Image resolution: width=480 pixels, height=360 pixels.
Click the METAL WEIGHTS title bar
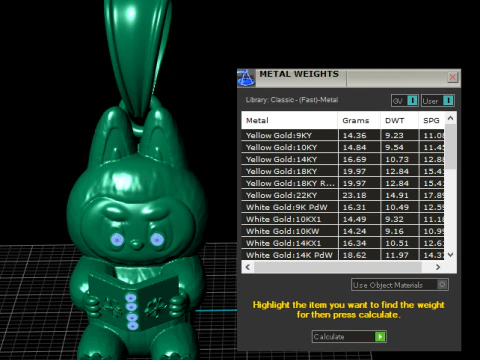(x=349, y=78)
